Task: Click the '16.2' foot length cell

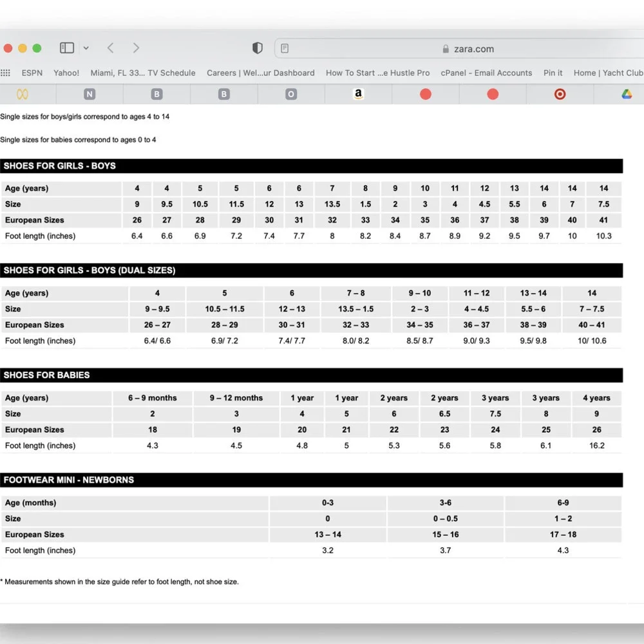Action: pyautogui.click(x=597, y=446)
